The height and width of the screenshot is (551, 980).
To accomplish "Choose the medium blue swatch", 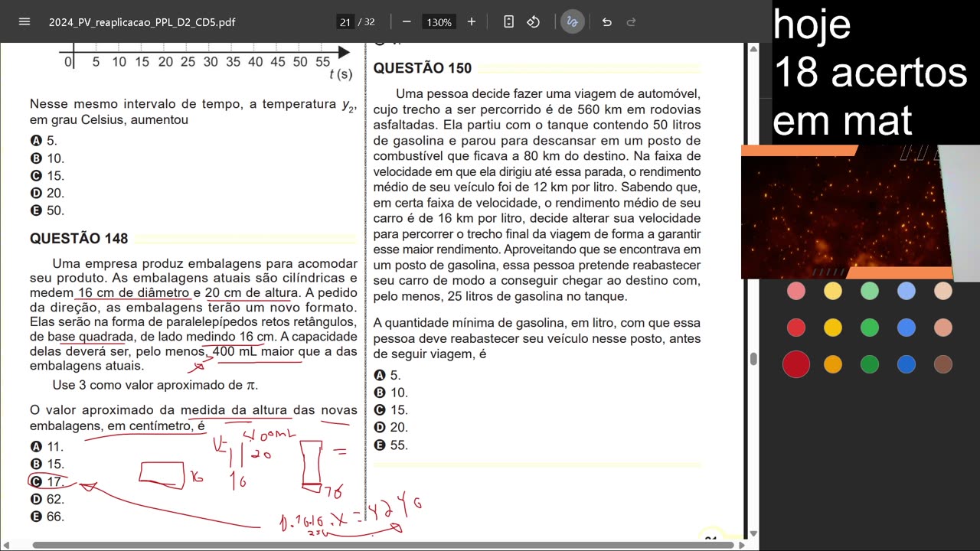I will coord(906,328).
